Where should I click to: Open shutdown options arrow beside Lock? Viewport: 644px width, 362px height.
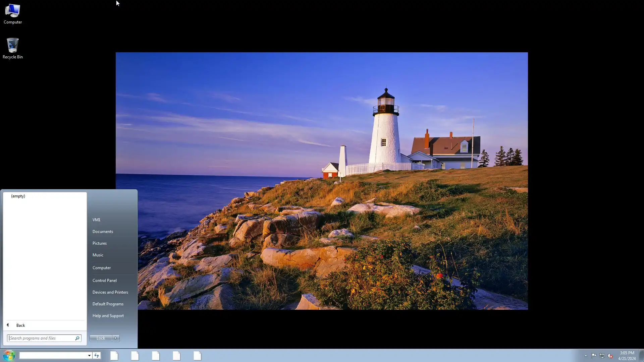coord(116,338)
